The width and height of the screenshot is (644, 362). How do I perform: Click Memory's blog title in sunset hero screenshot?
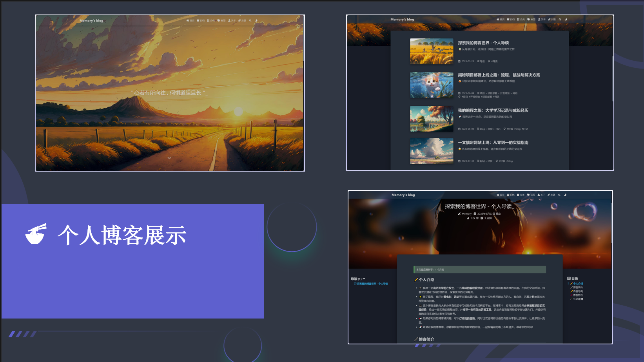(x=91, y=20)
